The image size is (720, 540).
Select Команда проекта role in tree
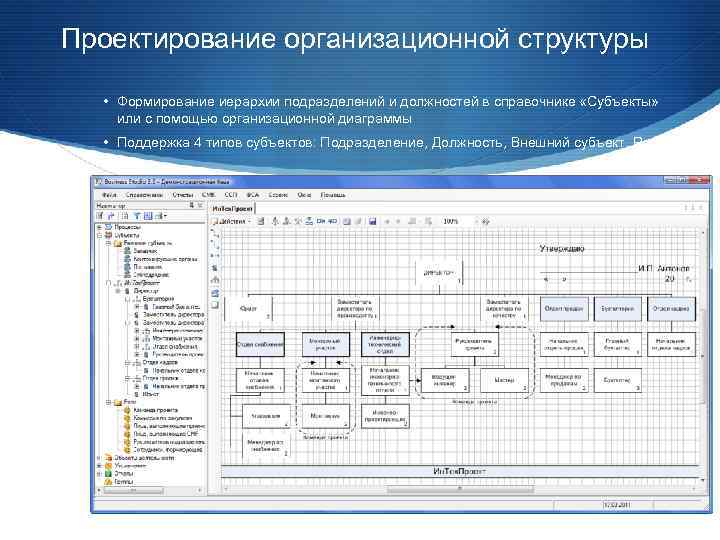[155, 410]
